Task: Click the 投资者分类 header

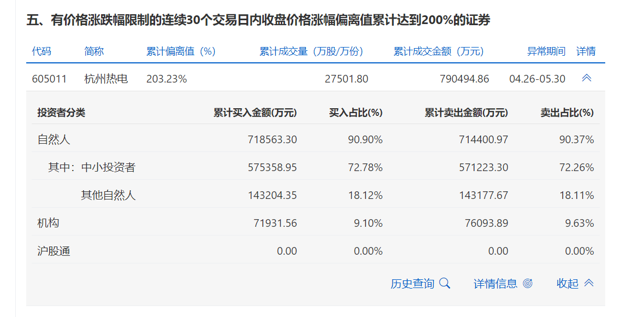Action: pos(61,113)
